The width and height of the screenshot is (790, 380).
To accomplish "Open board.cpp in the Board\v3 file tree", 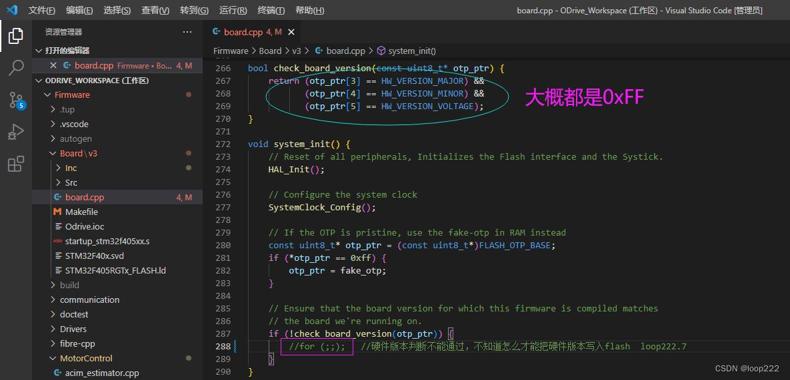I will [x=117, y=197].
